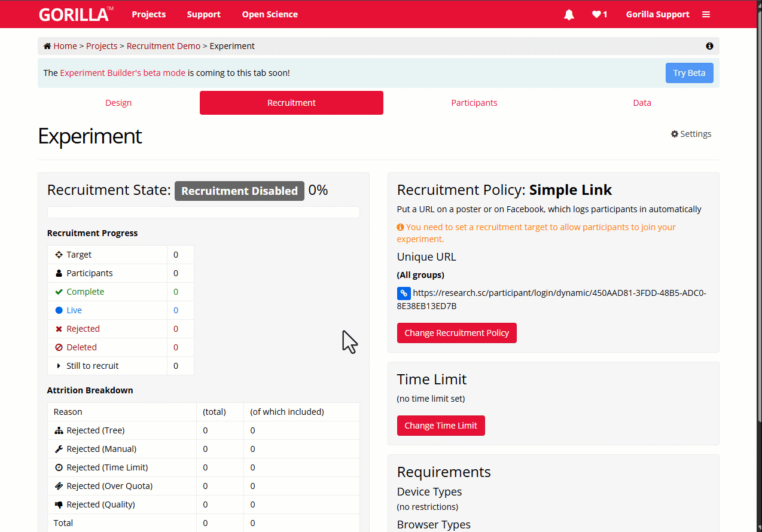
Task: Switch to the Participants tab
Action: pyautogui.click(x=474, y=102)
